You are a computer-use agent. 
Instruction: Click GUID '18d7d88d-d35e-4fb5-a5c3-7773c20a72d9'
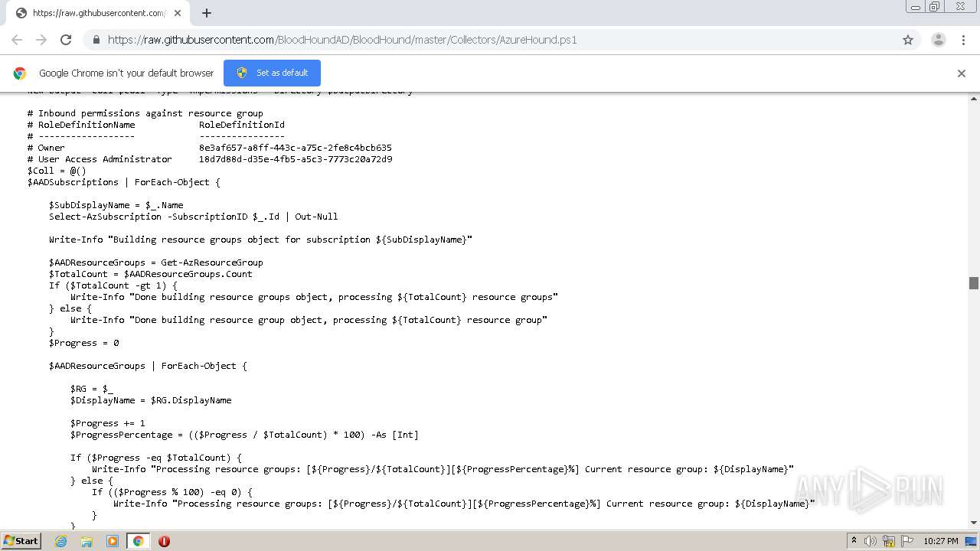(296, 159)
